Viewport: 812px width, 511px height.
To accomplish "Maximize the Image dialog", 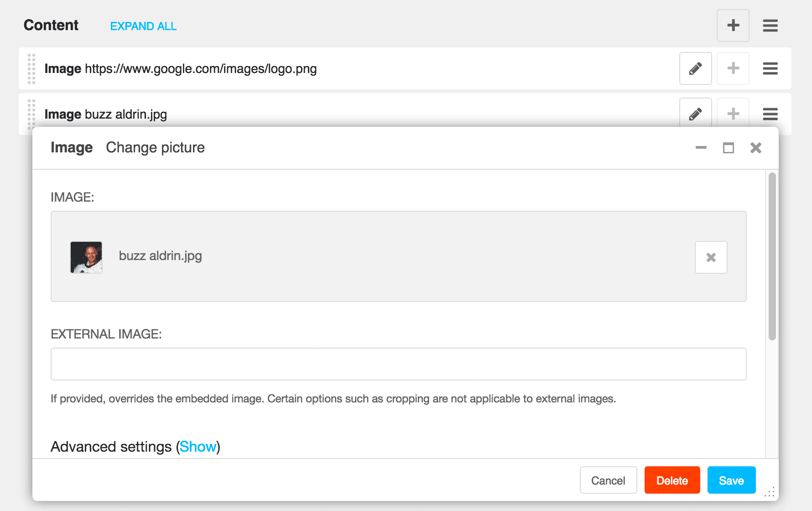I will coord(729,148).
